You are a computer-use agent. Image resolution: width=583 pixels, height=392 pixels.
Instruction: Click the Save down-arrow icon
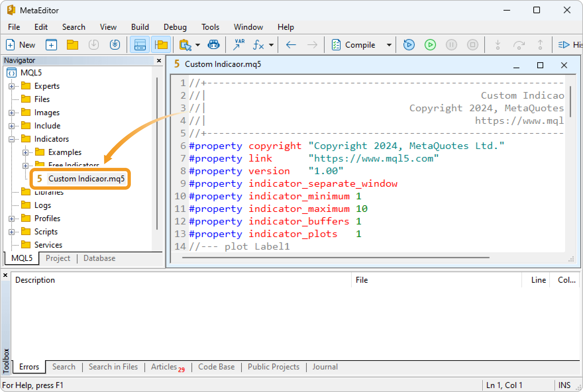[x=94, y=45]
